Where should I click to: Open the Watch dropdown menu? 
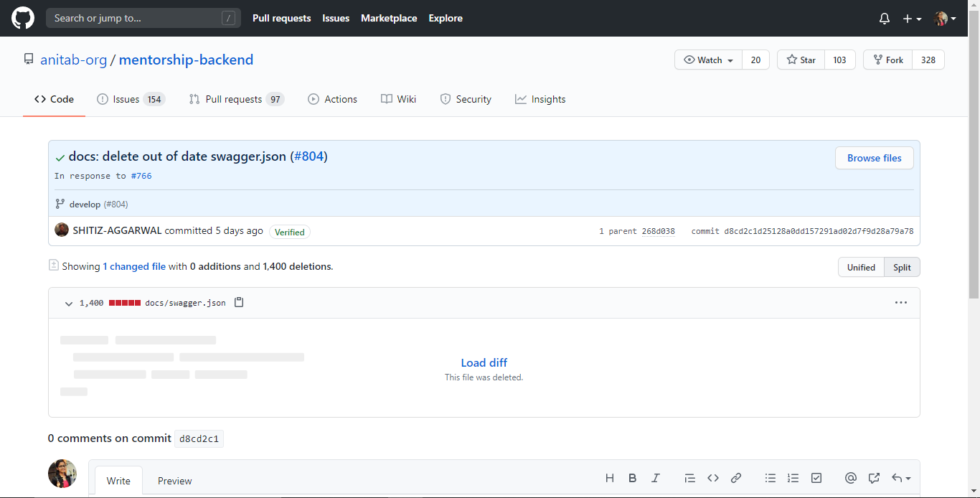pyautogui.click(x=708, y=60)
